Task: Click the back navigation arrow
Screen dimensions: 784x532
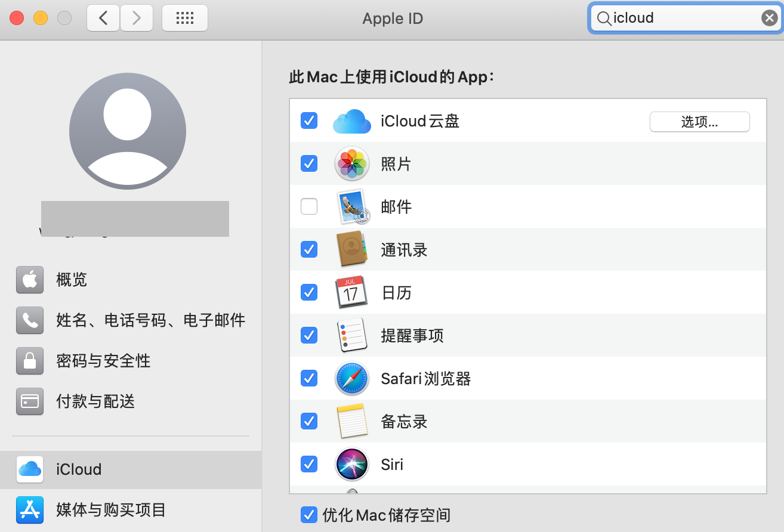Action: (103, 18)
